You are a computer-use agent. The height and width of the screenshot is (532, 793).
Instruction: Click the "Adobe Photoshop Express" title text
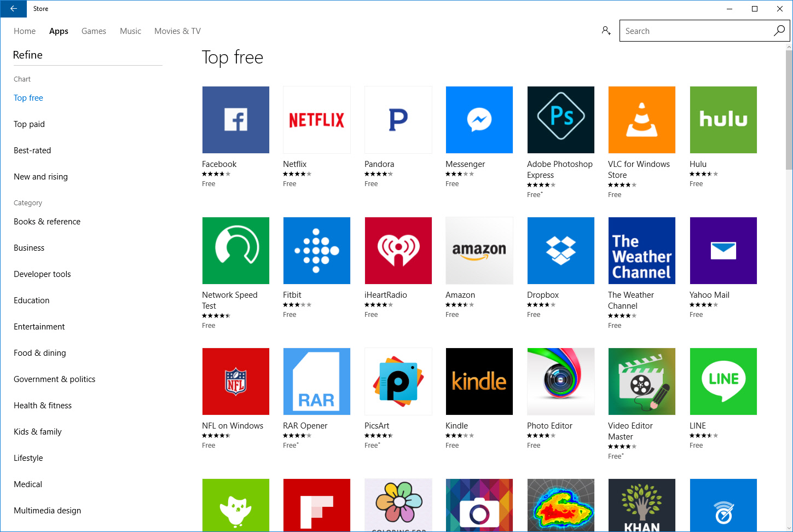pos(560,170)
